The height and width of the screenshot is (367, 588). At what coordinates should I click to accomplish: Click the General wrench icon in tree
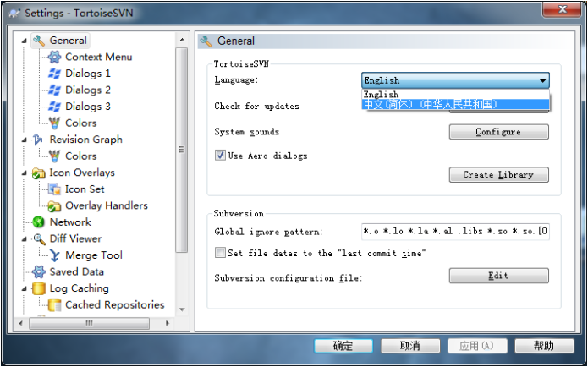[39, 41]
